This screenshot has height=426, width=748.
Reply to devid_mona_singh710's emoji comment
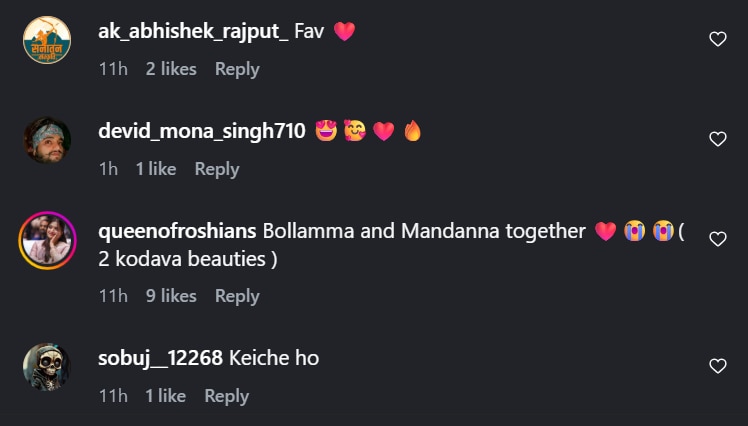tap(217, 169)
